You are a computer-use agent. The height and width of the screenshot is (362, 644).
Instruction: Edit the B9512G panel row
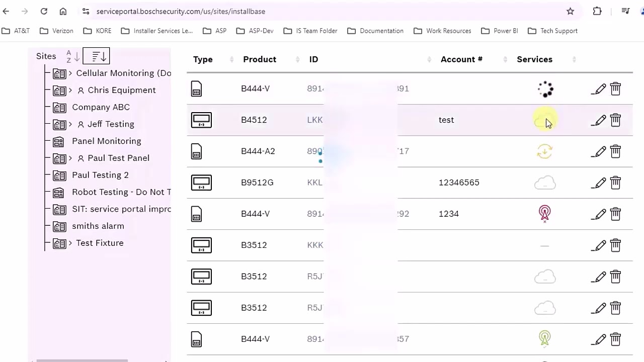599,183
